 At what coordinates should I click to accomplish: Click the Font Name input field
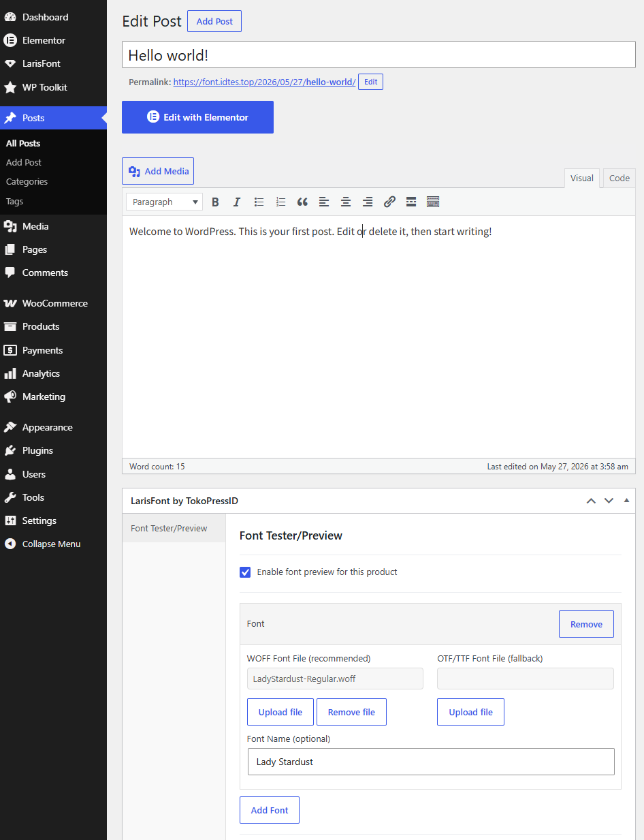[x=431, y=762]
